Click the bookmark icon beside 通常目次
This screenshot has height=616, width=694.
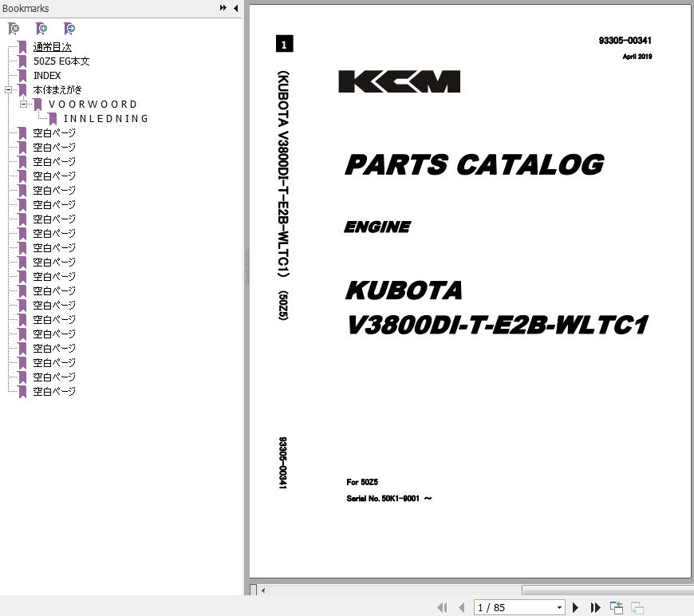[22, 47]
